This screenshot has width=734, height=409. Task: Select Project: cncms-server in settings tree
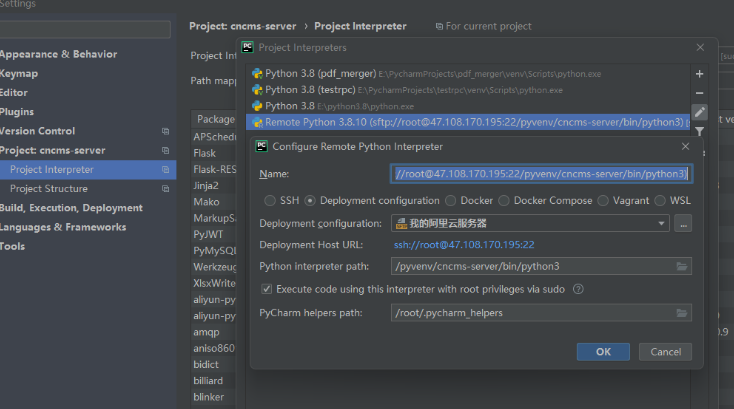[52, 150]
